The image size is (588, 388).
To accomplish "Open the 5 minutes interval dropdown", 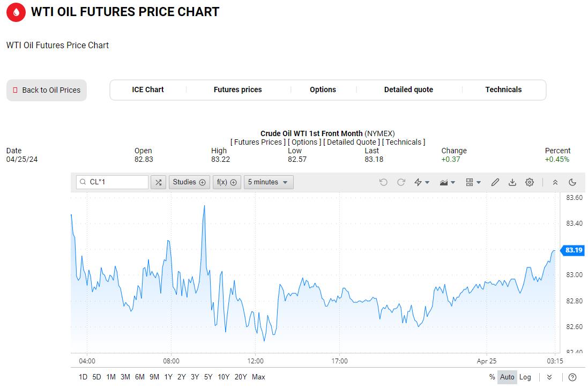I will pyautogui.click(x=269, y=182).
